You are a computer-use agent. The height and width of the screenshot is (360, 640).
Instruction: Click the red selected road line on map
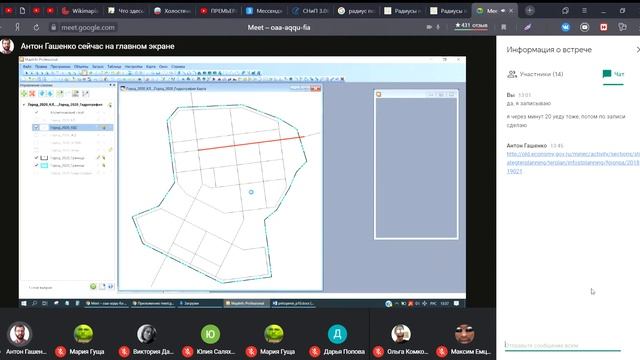click(x=251, y=144)
